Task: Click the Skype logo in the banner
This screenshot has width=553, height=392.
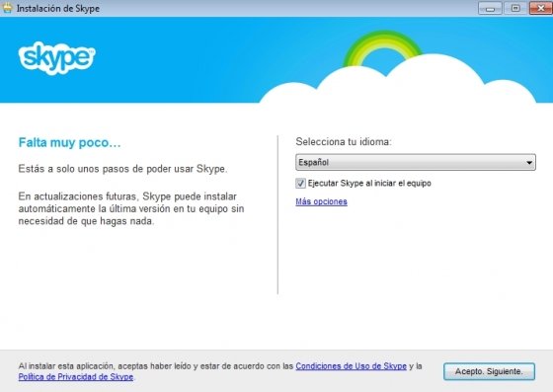Action: [x=56, y=58]
